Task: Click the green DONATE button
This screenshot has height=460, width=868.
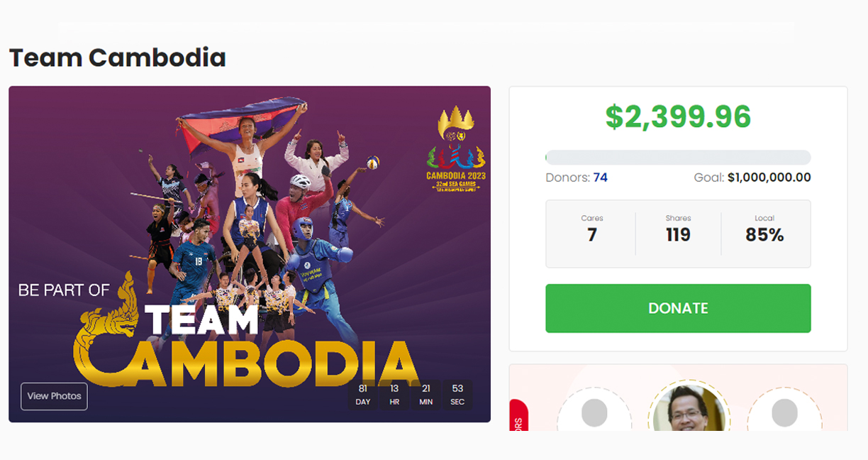Action: coord(678,308)
